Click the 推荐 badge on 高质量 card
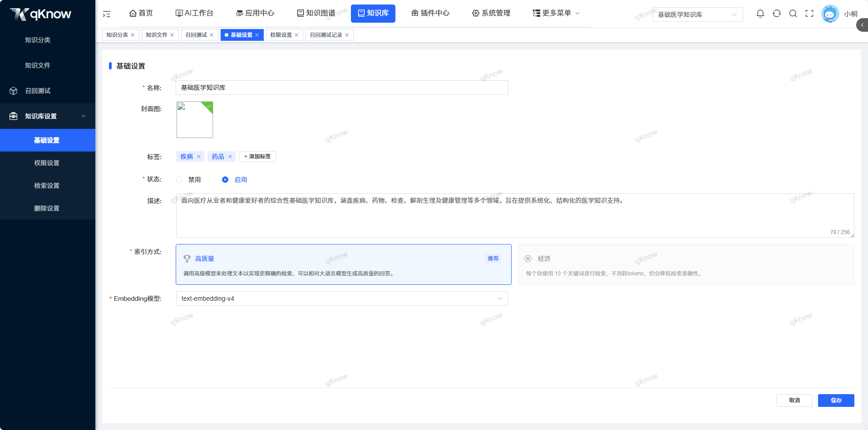 tap(493, 259)
